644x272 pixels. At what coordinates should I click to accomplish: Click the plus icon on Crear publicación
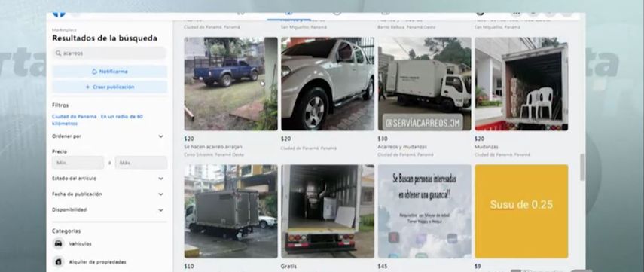pyautogui.click(x=87, y=87)
